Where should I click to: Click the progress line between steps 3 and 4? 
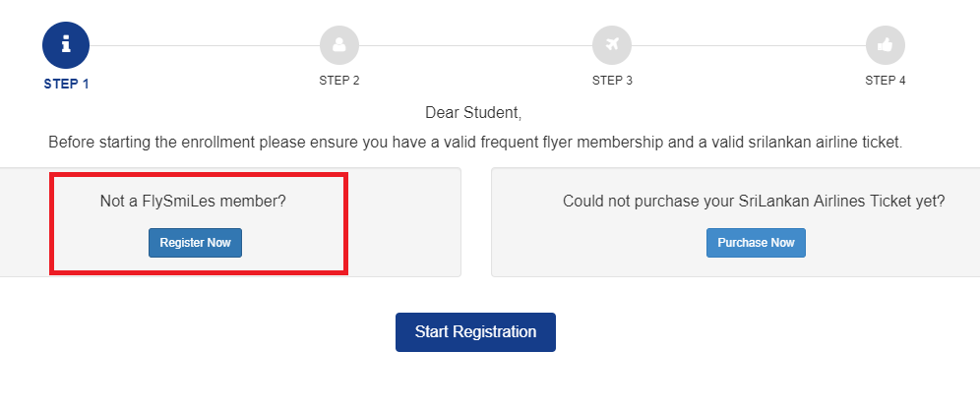[x=748, y=45]
